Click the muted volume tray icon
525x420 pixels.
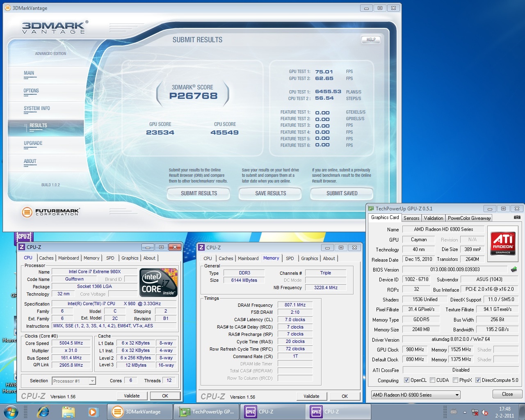[485, 412]
